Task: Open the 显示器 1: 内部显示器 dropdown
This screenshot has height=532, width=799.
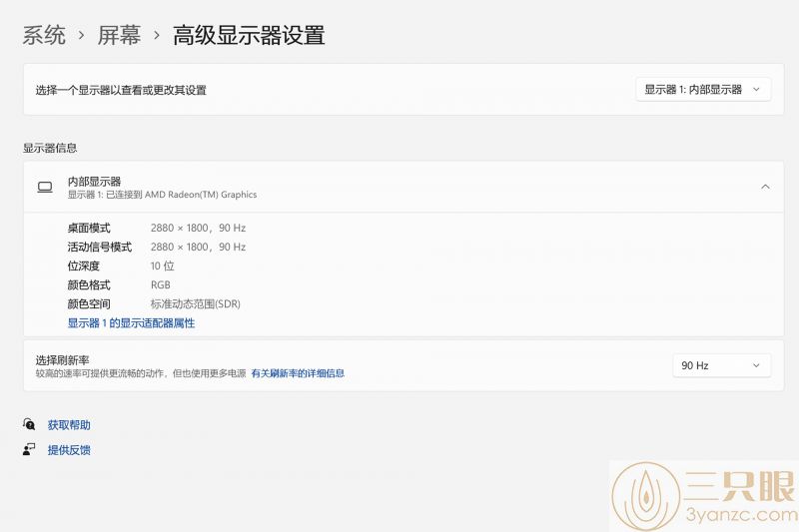Action: [x=703, y=90]
